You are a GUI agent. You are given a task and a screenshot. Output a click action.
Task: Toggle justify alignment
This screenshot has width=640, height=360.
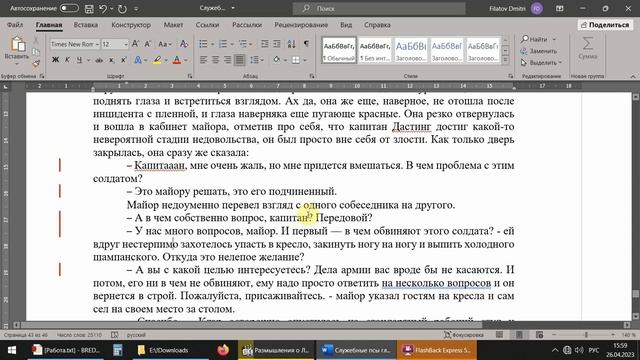[239, 60]
